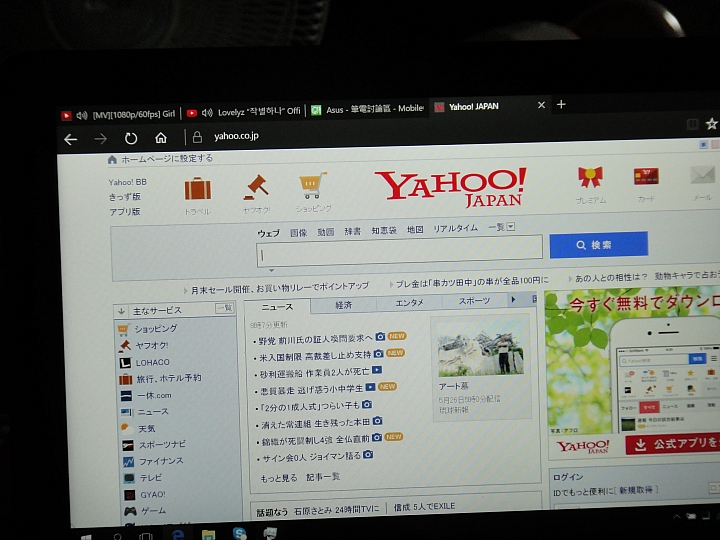
Task: Select the エンタメ news tab
Action: 409,303
